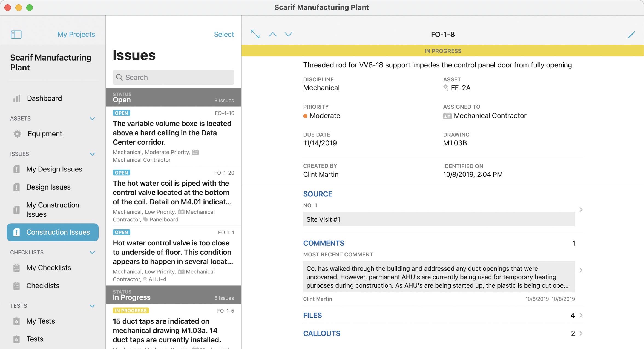Collapse the CHECKLISTS section chevron
Screen dimensions: 644x349
click(92, 253)
